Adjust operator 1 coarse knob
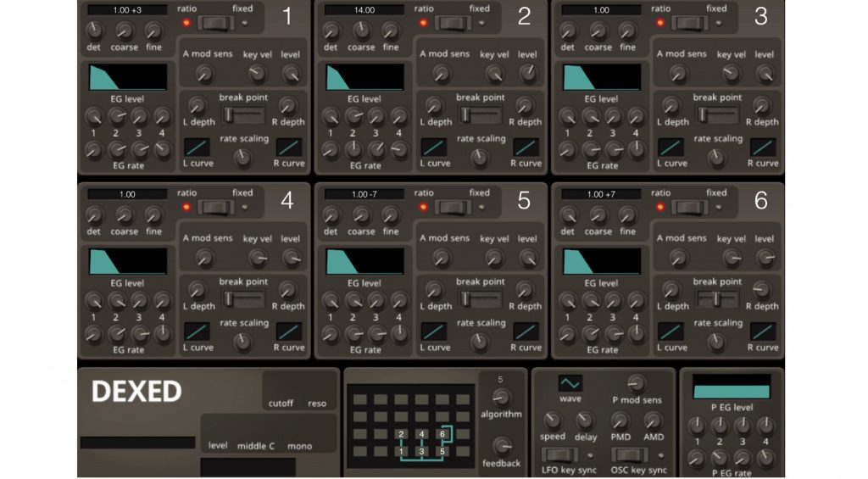This screenshot has height=479, width=868. (x=125, y=31)
